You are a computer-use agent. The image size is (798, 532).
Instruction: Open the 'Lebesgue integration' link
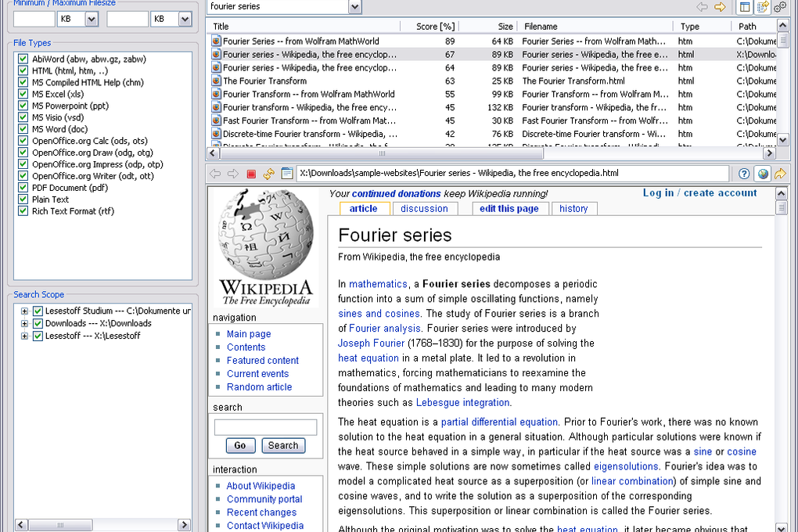point(462,403)
